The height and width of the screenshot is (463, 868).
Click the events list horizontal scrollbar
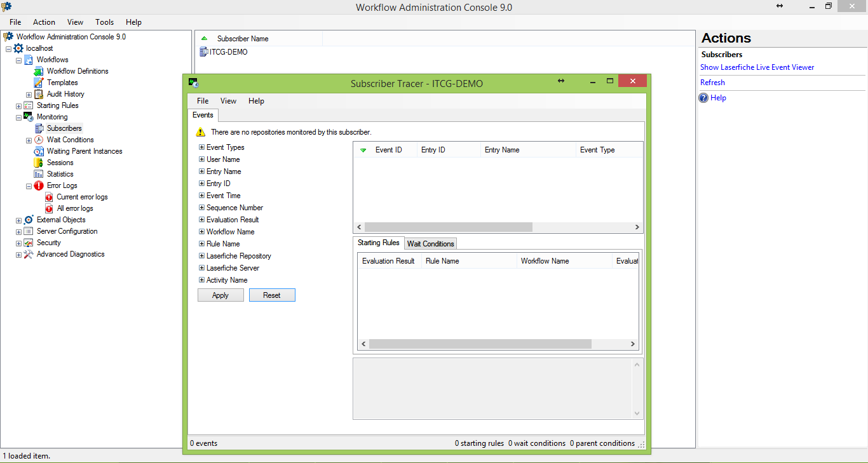(x=448, y=227)
